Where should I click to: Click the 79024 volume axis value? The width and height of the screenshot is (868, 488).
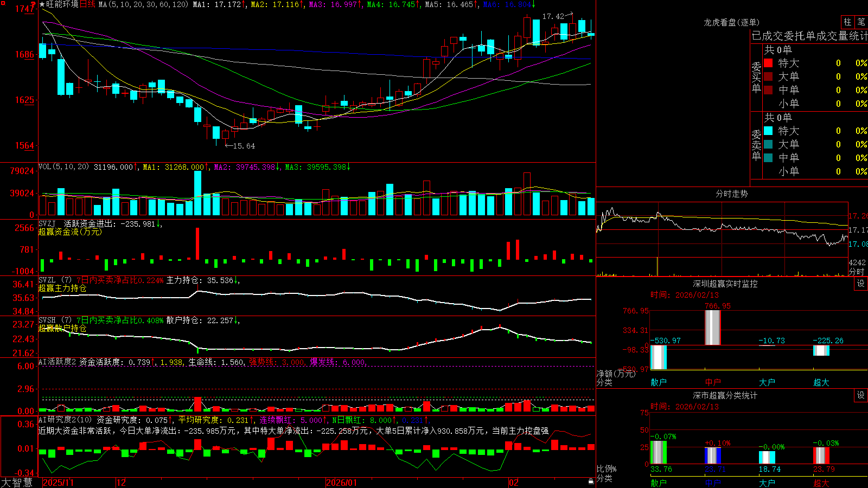(22, 171)
